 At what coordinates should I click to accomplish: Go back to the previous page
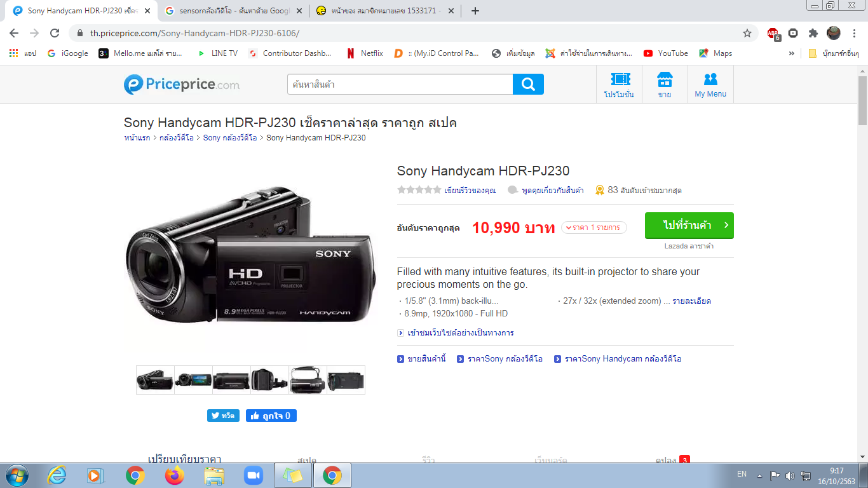tap(14, 33)
